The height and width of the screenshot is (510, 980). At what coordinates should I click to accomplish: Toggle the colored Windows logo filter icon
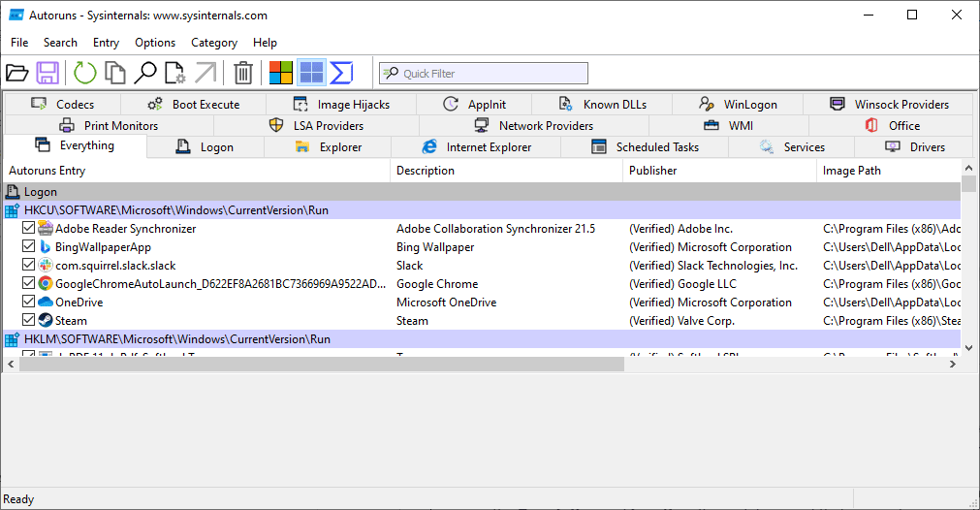coord(281,73)
